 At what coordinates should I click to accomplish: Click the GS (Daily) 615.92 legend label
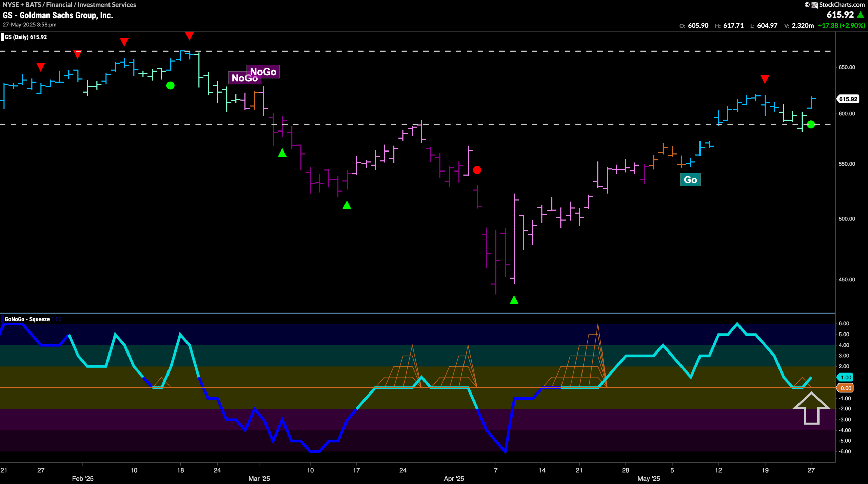[26, 37]
